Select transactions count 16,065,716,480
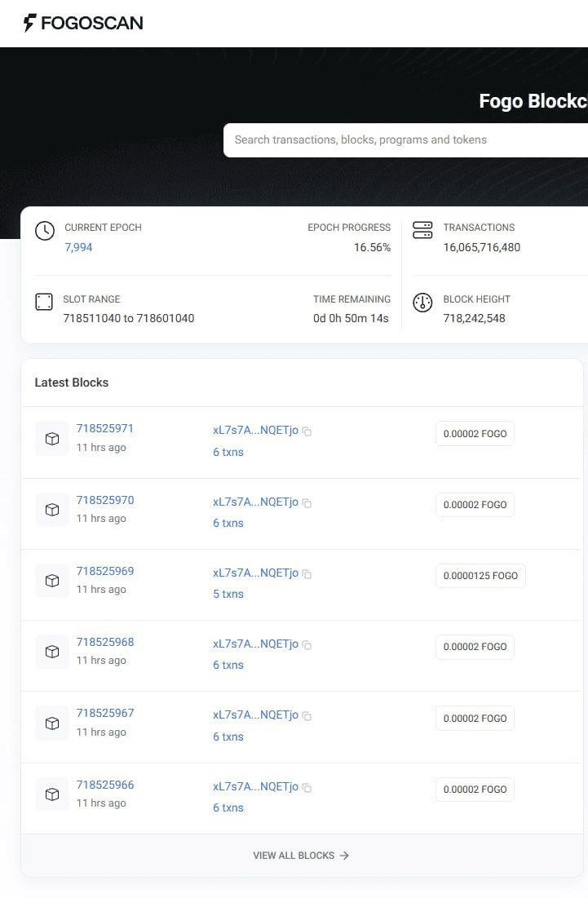Image resolution: width=588 pixels, height=898 pixels. pos(481,247)
